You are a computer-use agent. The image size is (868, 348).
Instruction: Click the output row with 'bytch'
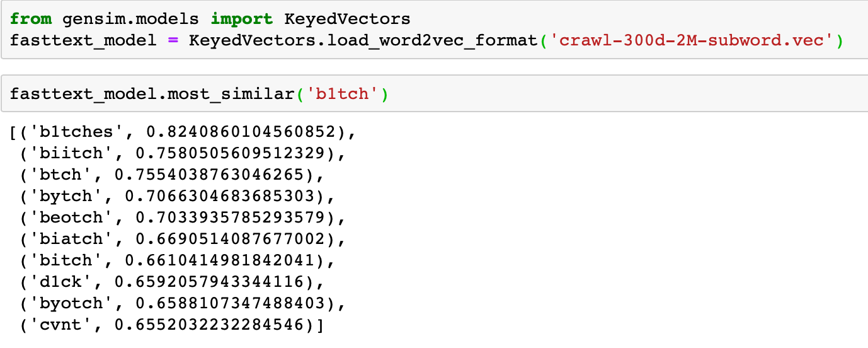pos(178,196)
